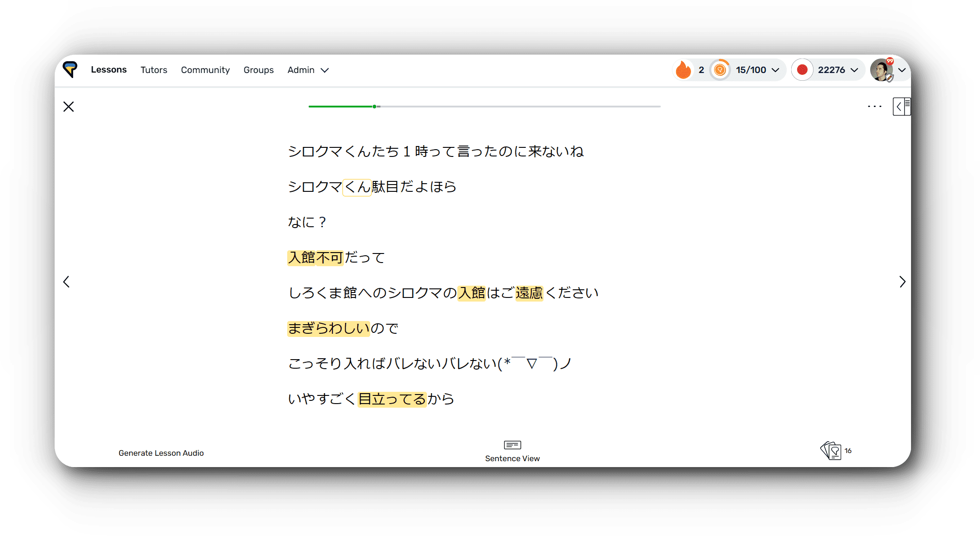Screen dimensions: 980x536
Task: Click the Japanese flag language icon
Action: 802,70
